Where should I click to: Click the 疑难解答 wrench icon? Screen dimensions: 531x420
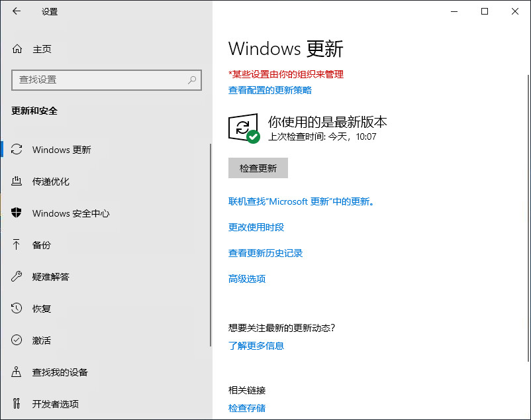click(17, 276)
